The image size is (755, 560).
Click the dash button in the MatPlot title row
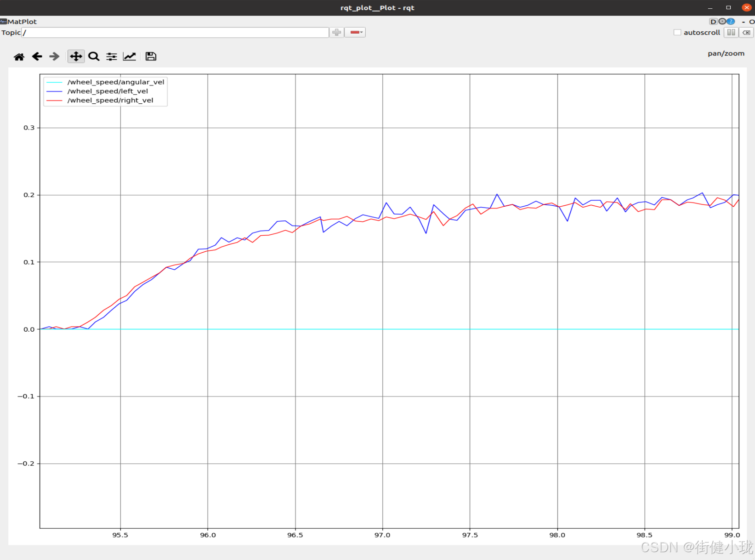coord(743,22)
